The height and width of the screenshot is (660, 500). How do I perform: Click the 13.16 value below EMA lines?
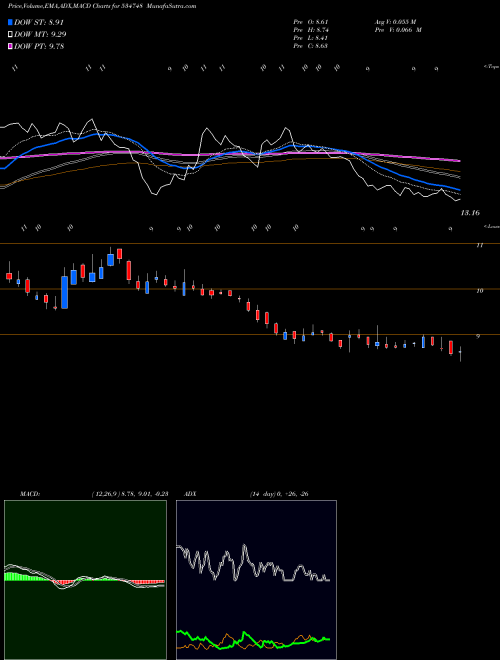470,213
